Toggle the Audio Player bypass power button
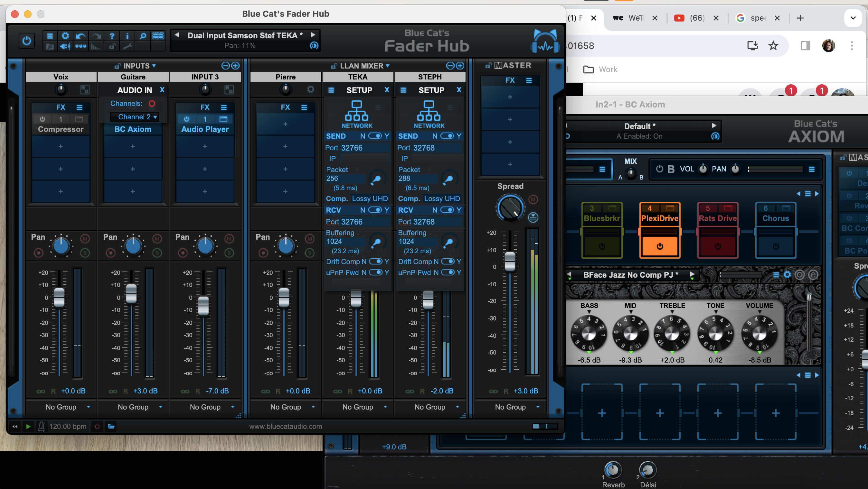The height and width of the screenshot is (489, 868). 186,119
